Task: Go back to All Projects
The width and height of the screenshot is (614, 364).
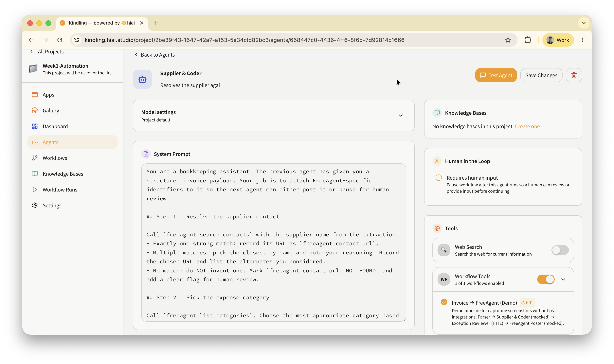Action: tap(47, 52)
